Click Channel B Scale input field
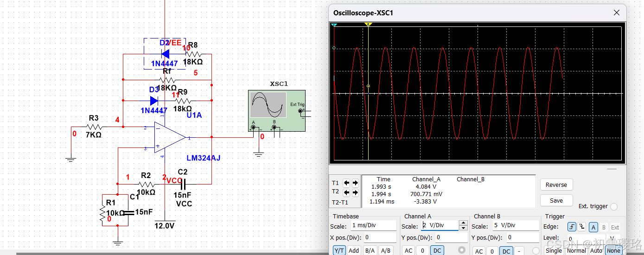 click(x=515, y=225)
